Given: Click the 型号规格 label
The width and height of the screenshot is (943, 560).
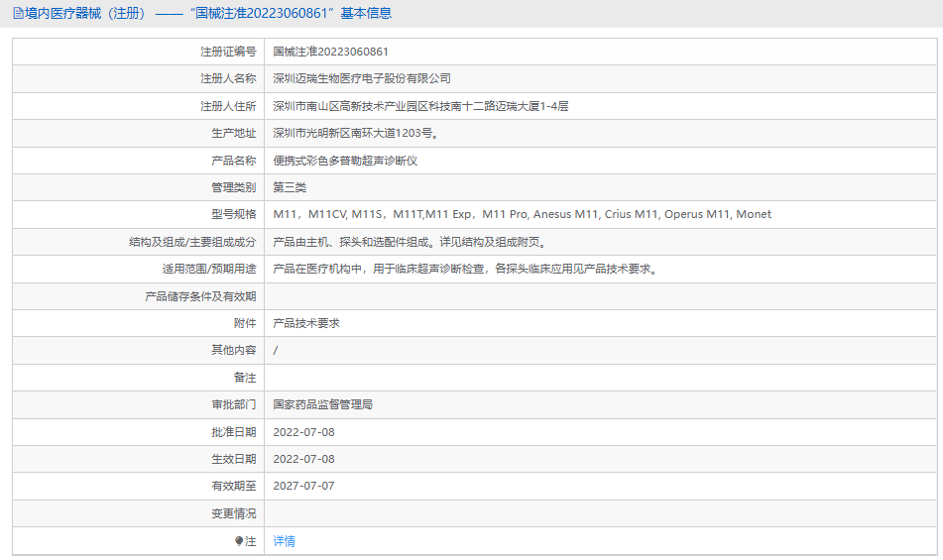Looking at the screenshot, I should (x=233, y=214).
